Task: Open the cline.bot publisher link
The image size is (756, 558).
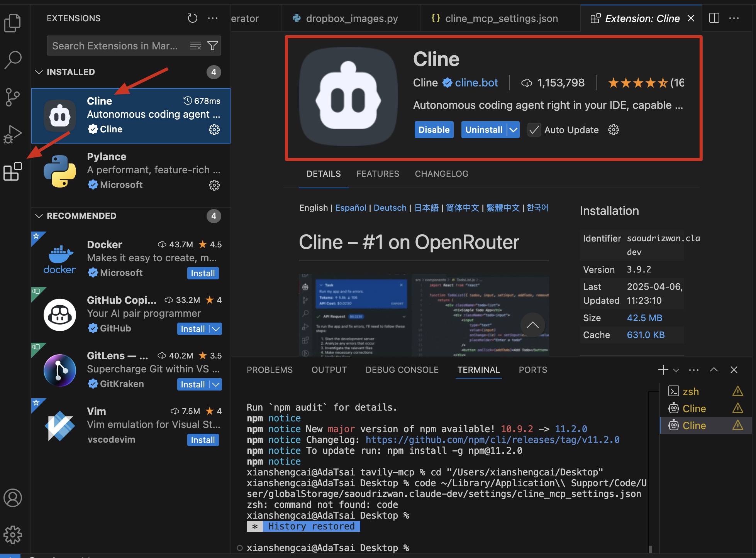Action: [476, 83]
